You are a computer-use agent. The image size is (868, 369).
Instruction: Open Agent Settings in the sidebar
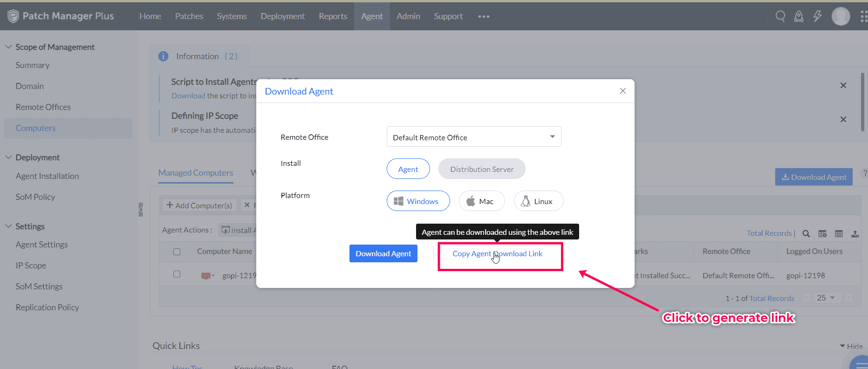(42, 245)
